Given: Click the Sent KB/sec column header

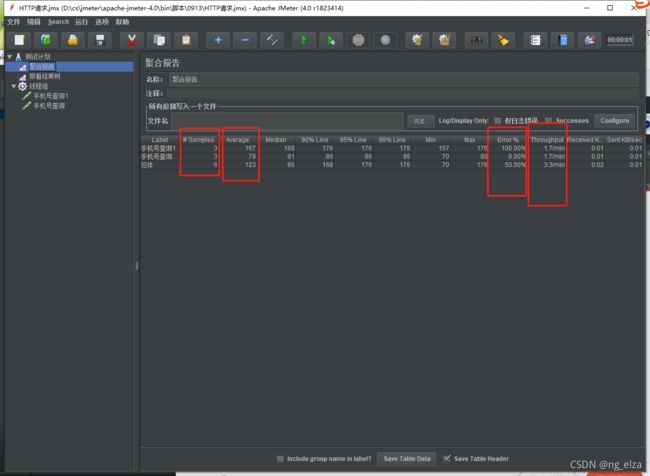Looking at the screenshot, I should click(624, 140).
